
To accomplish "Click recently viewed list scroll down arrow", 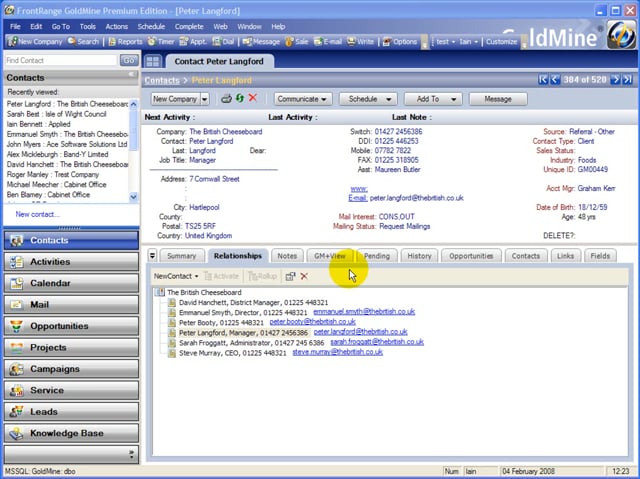I will [133, 197].
